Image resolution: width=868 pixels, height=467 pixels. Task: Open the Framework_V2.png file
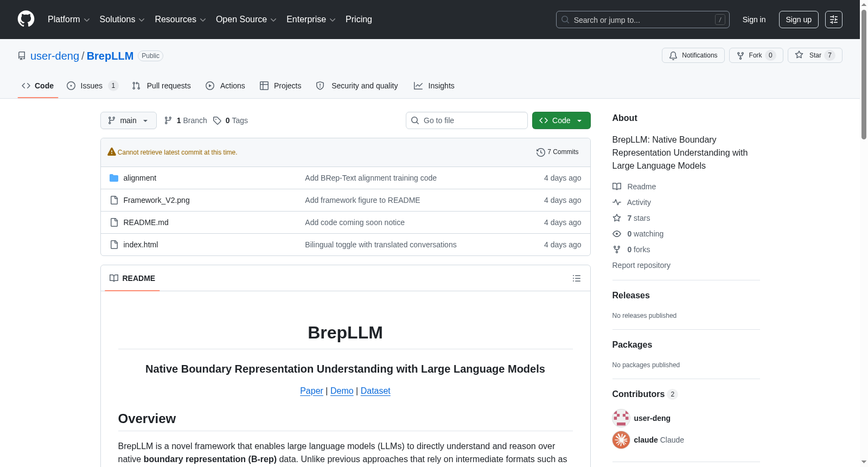pyautogui.click(x=156, y=200)
